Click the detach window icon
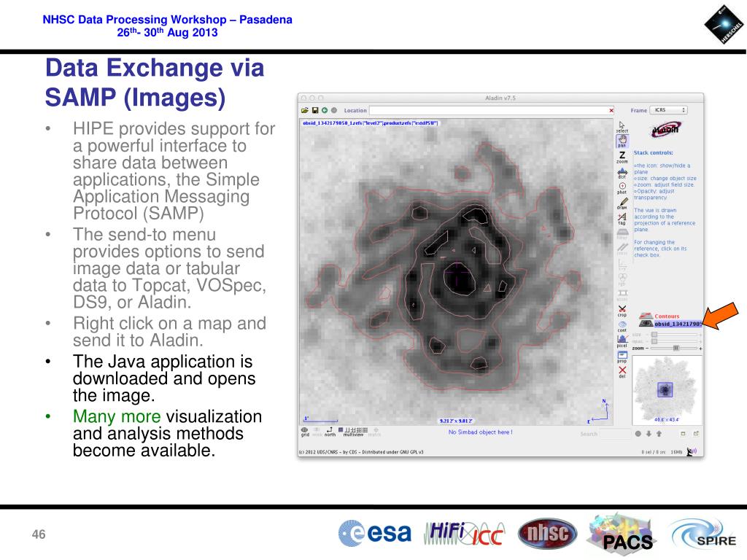The image size is (747, 560). click(695, 434)
